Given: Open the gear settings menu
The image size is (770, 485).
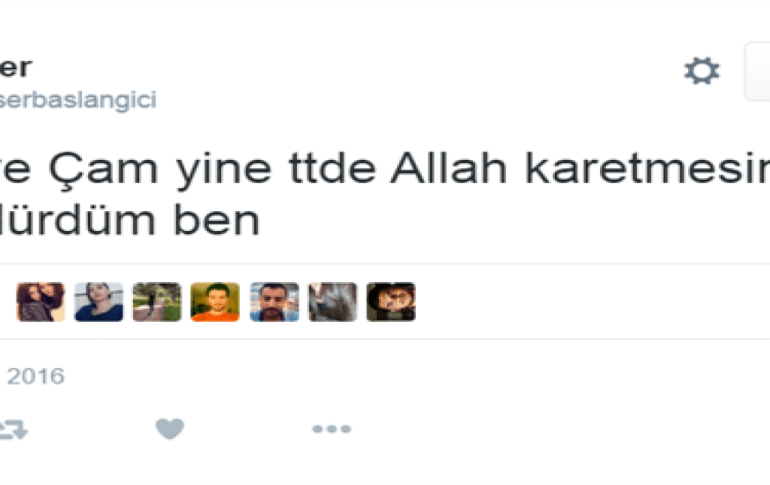Looking at the screenshot, I should 702,71.
